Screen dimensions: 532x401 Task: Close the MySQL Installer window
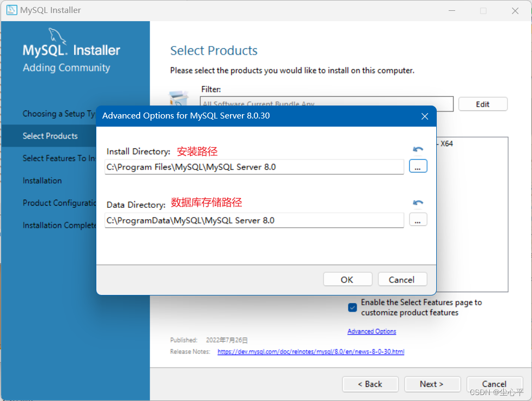click(515, 10)
